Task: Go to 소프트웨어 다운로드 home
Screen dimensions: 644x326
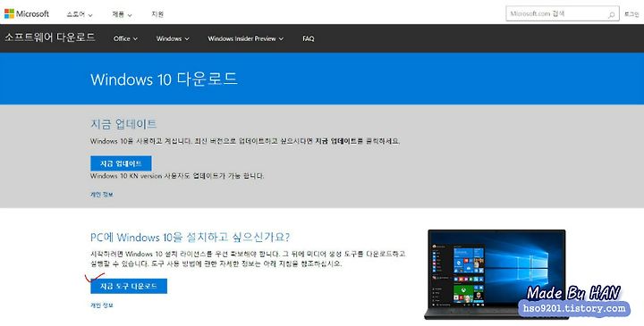Action: pos(50,38)
